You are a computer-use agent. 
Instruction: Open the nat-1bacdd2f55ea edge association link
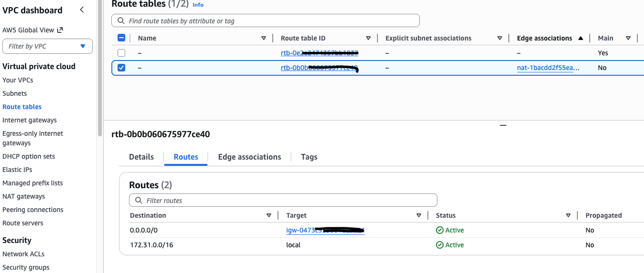tap(548, 68)
